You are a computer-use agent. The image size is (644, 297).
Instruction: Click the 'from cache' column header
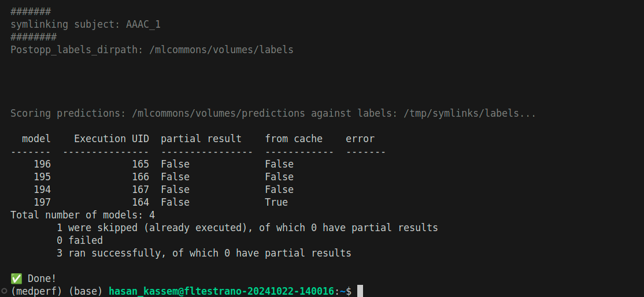294,139
